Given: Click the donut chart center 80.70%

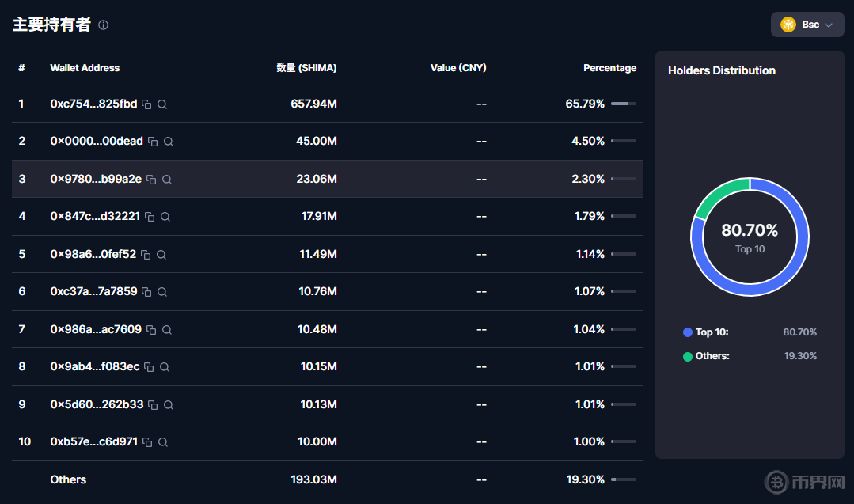Looking at the screenshot, I should [x=750, y=237].
